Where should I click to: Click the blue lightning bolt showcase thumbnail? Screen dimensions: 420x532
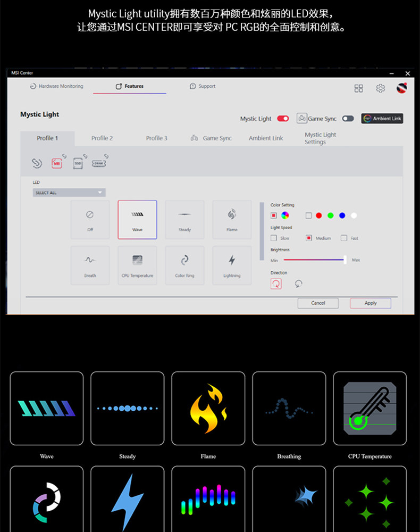click(x=128, y=499)
